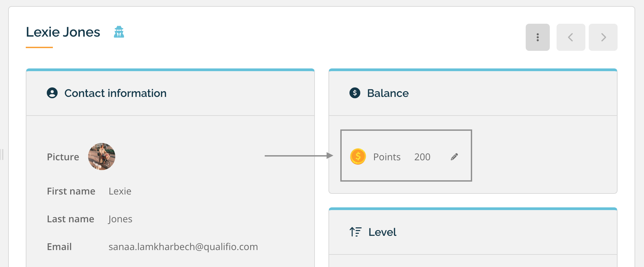Open Lexie's profile picture thumbnail
The height and width of the screenshot is (267, 644).
pyautogui.click(x=102, y=157)
